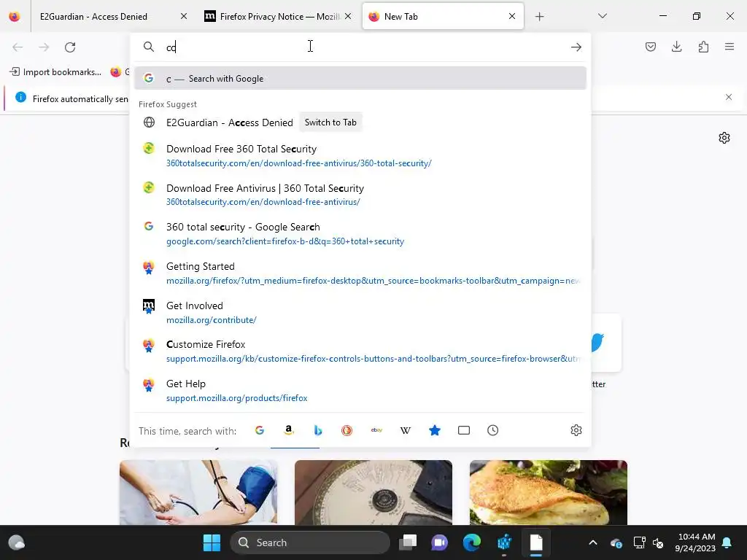Open the vinyl record article thumbnail
This screenshot has width=747, height=560.
(x=373, y=492)
